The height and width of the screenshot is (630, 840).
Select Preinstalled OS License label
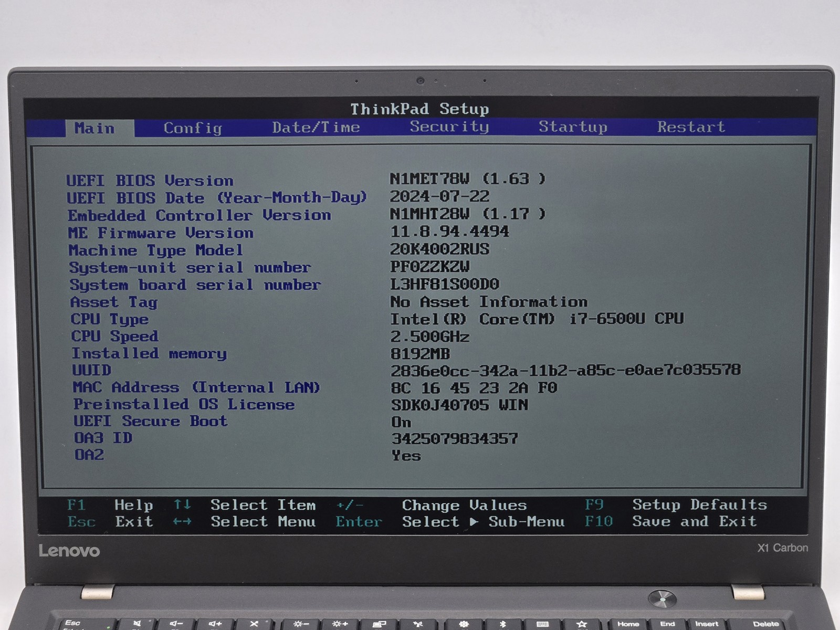184,404
